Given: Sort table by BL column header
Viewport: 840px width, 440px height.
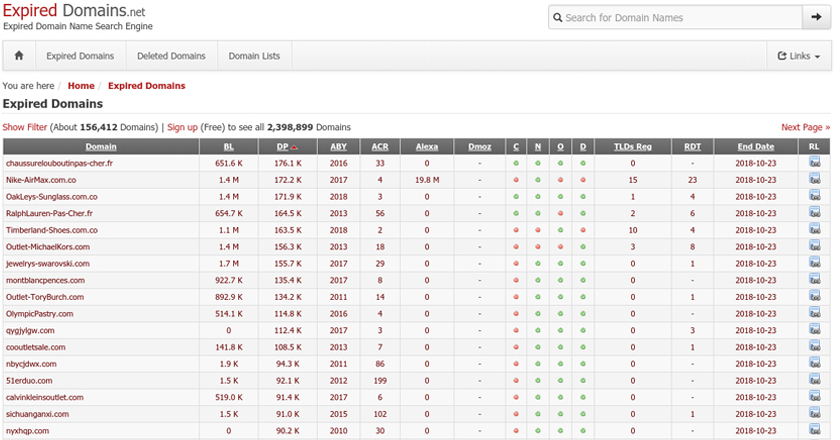Looking at the screenshot, I should click(x=229, y=146).
